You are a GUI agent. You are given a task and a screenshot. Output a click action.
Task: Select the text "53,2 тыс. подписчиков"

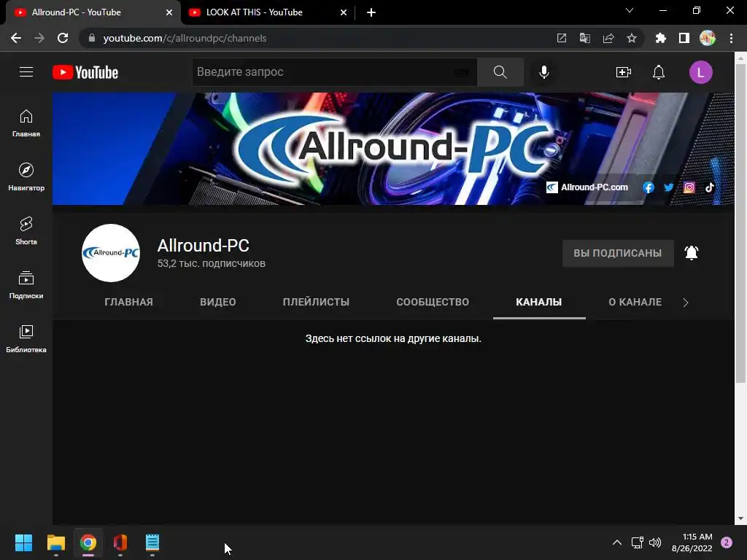point(211,263)
